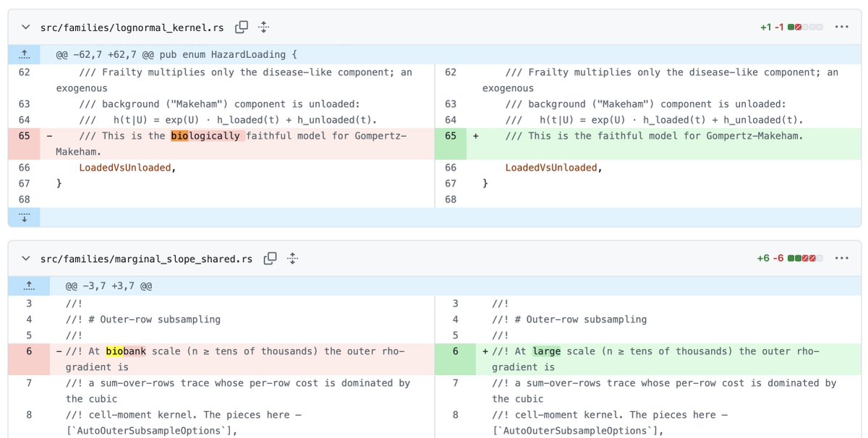
Task: Click hunk header pub enum HazardLoading
Action: click(176, 54)
